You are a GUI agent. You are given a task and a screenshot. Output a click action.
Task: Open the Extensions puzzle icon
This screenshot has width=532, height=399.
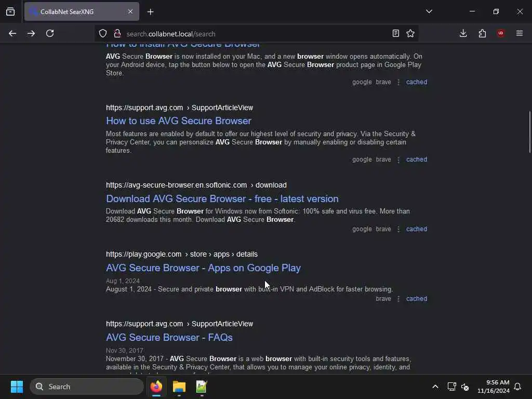pos(482,33)
